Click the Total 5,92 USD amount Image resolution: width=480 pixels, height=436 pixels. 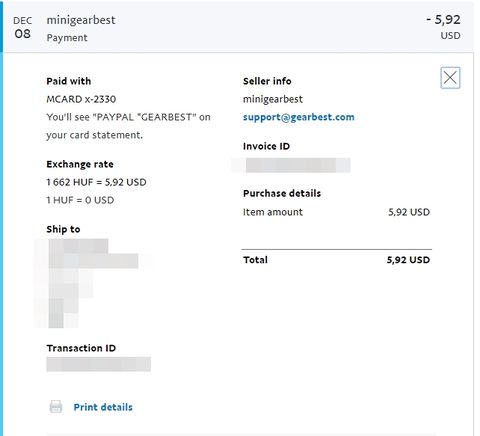408,260
